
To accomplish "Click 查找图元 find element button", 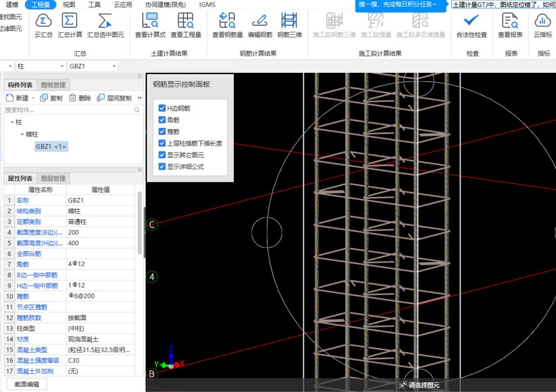I will pyautogui.click(x=11, y=17).
